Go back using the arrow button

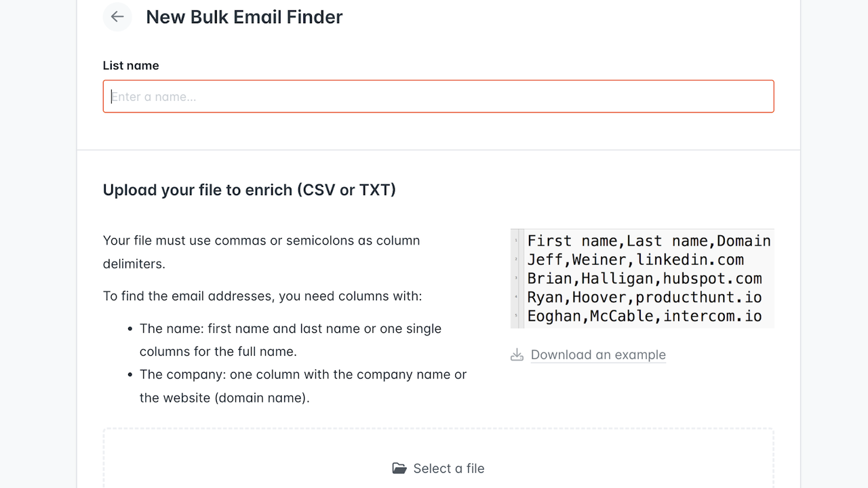(117, 17)
